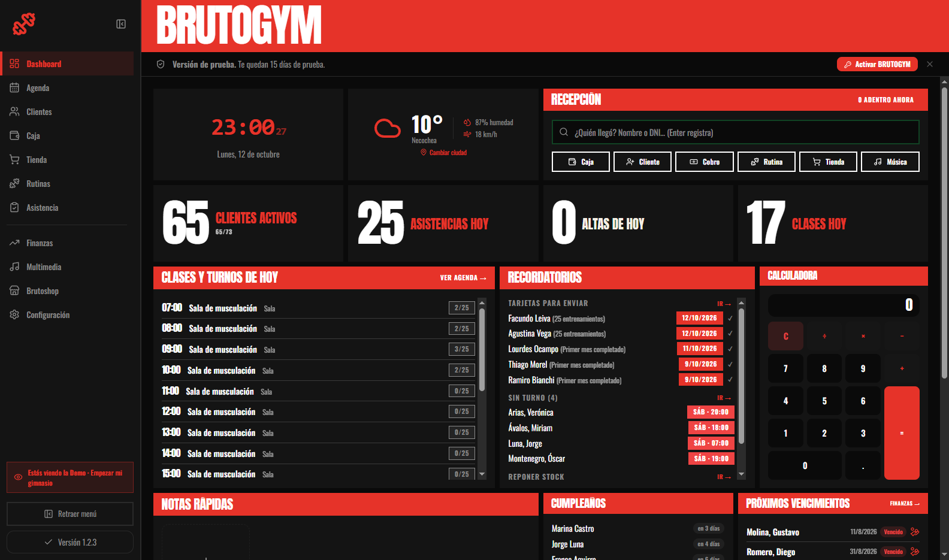Click the Rutina button in Recepción

pos(767,162)
